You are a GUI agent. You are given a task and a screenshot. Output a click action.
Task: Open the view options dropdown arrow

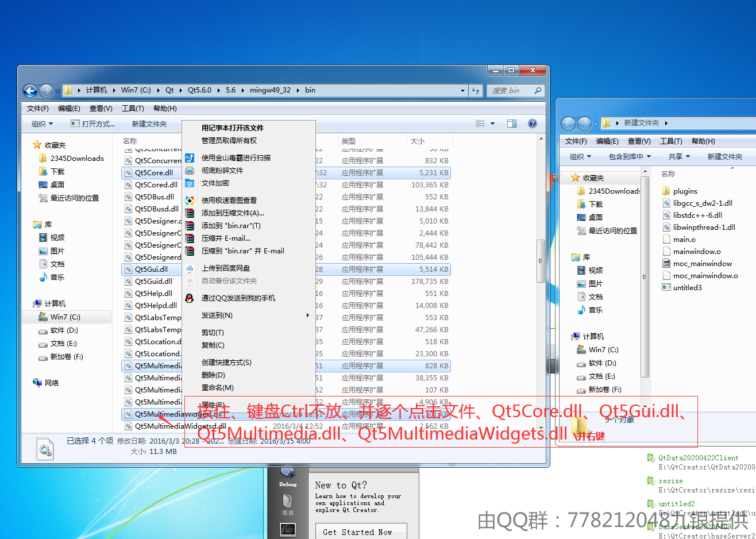(x=492, y=124)
